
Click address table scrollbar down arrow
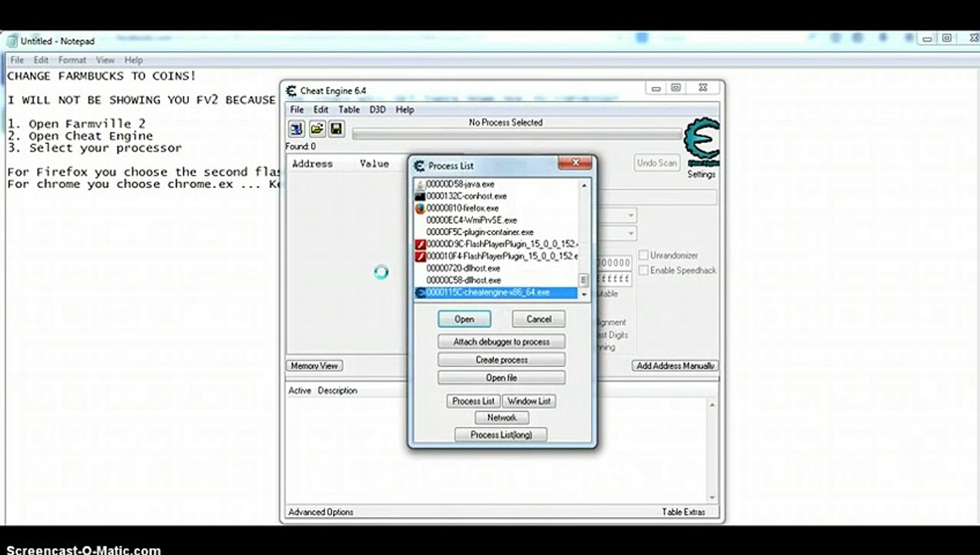711,497
